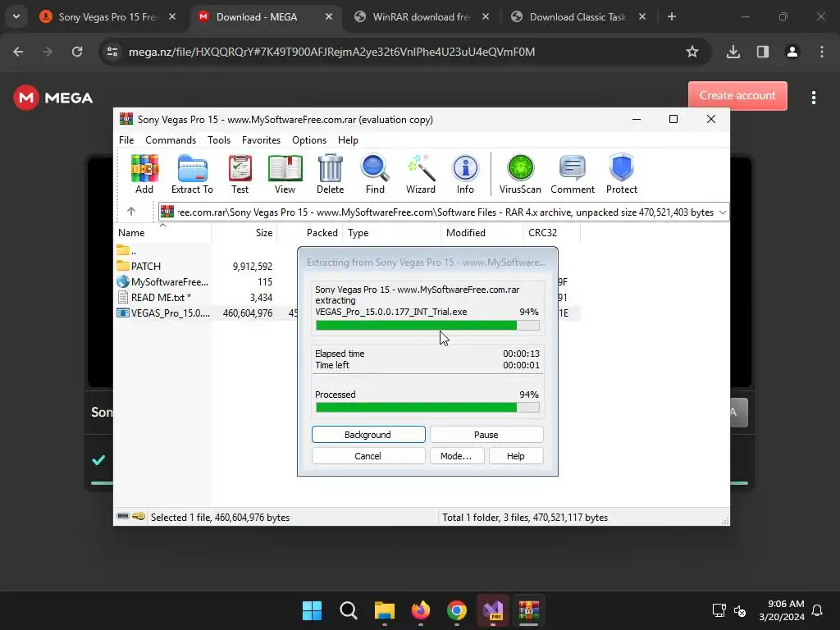Click the Extract To toolbar icon

(192, 174)
